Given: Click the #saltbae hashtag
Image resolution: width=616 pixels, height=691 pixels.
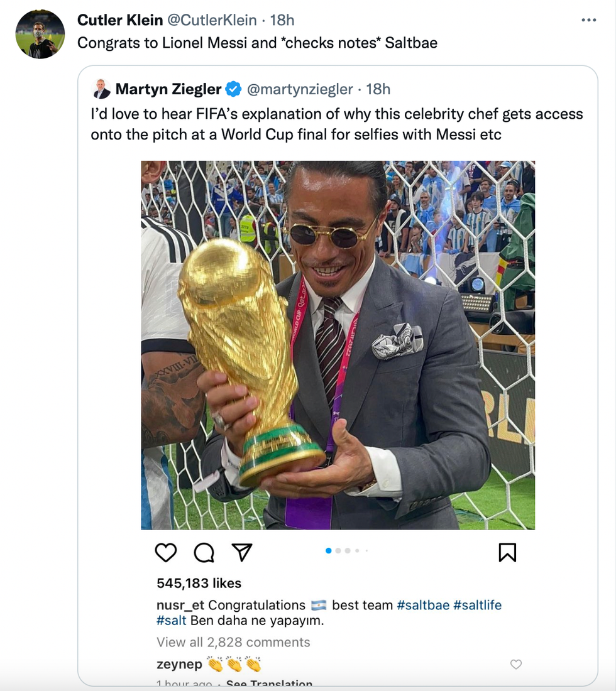Looking at the screenshot, I should pyautogui.click(x=423, y=605).
